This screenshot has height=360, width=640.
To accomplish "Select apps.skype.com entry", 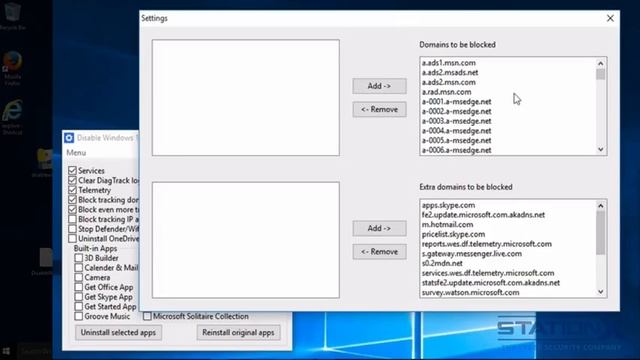I will point(448,205).
